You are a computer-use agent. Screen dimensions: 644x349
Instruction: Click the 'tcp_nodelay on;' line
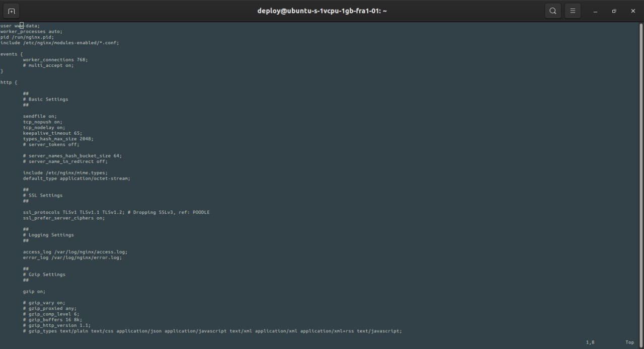coord(44,127)
